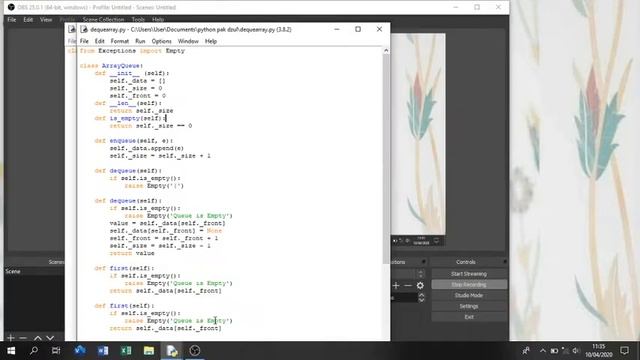Image resolution: width=640 pixels, height=360 pixels.
Task: Maximize the IDLE editor window
Action: pos(358,29)
